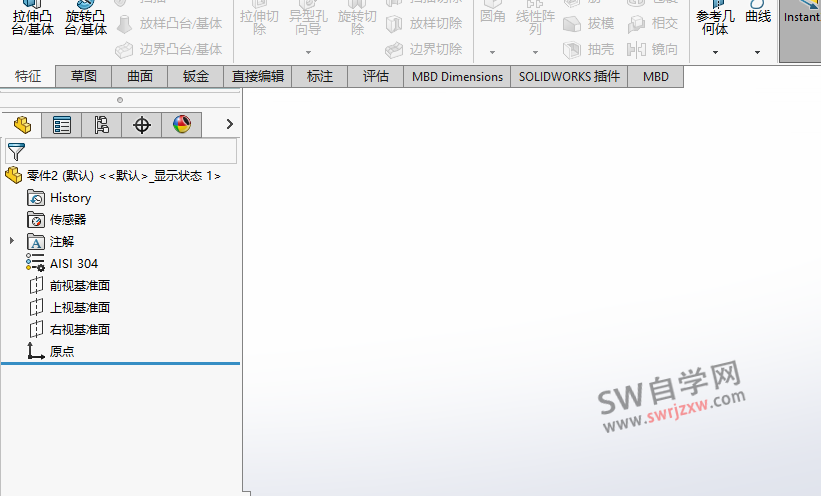Open the SOLIDWORKS 插件 tab
This screenshot has width=821, height=496.
tap(569, 77)
